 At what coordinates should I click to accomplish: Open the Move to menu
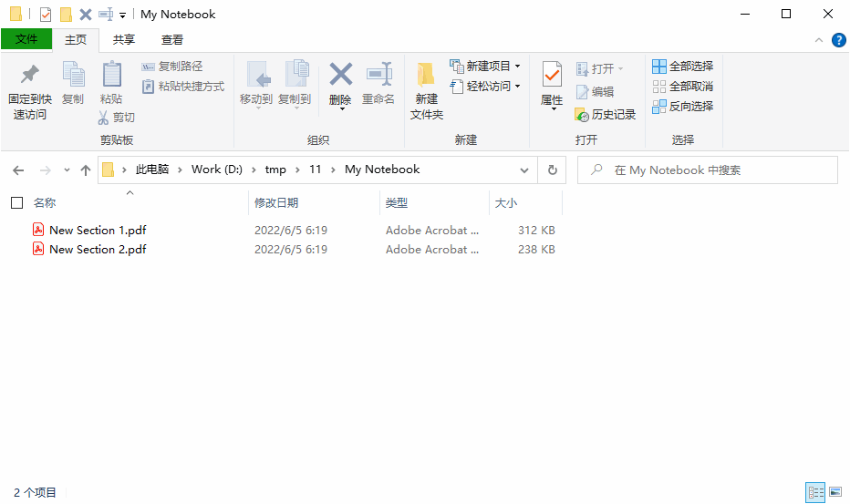tap(256, 85)
